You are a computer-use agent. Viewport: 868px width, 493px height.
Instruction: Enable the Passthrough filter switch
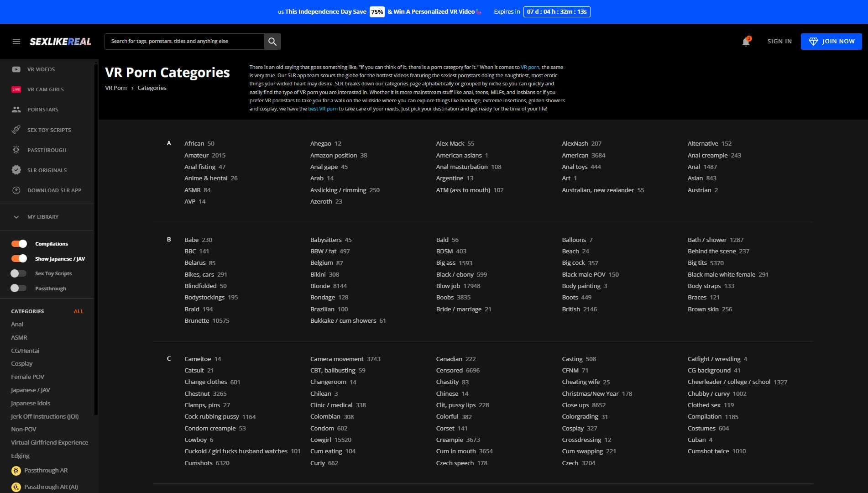pyautogui.click(x=19, y=288)
